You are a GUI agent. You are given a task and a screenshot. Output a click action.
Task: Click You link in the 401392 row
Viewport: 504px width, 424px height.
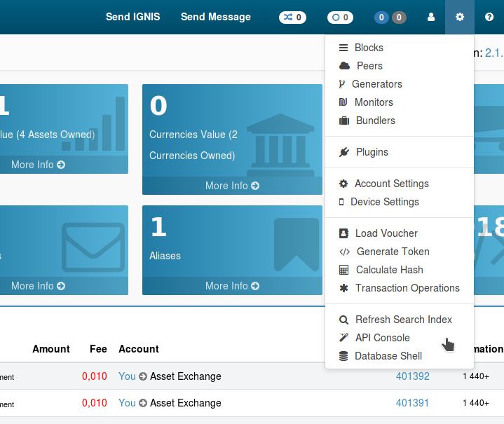(x=127, y=376)
